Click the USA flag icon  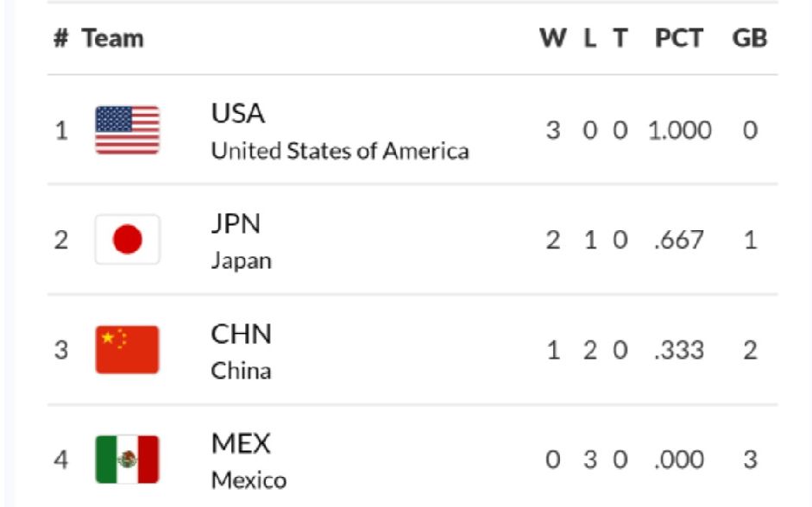coord(127,130)
